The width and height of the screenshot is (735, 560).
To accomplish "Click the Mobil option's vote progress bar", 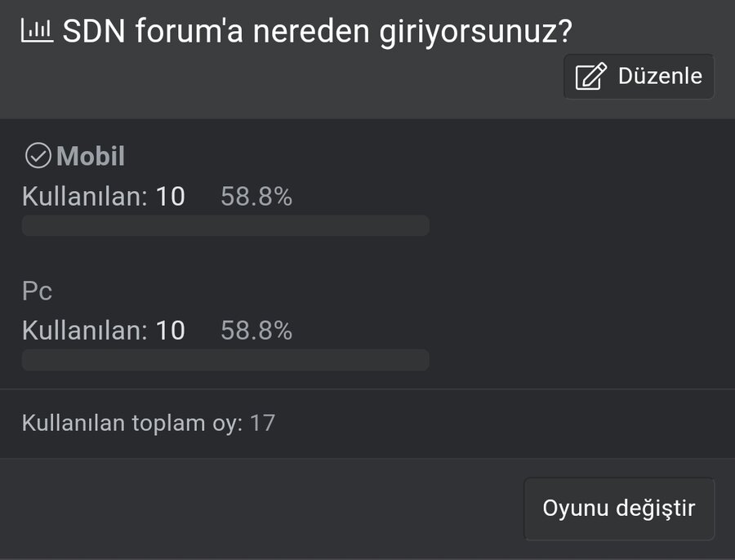I will pyautogui.click(x=225, y=225).
